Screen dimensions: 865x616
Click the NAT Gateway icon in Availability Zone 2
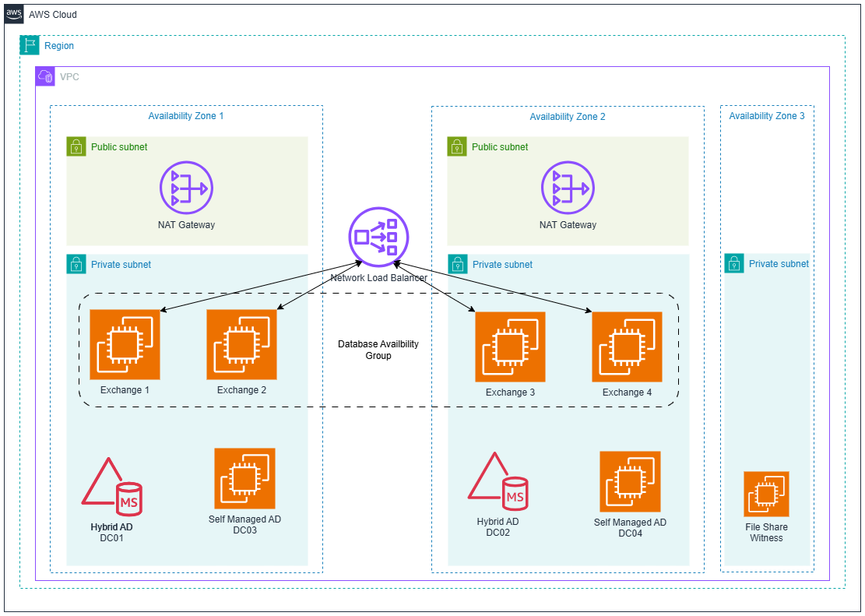(x=568, y=188)
